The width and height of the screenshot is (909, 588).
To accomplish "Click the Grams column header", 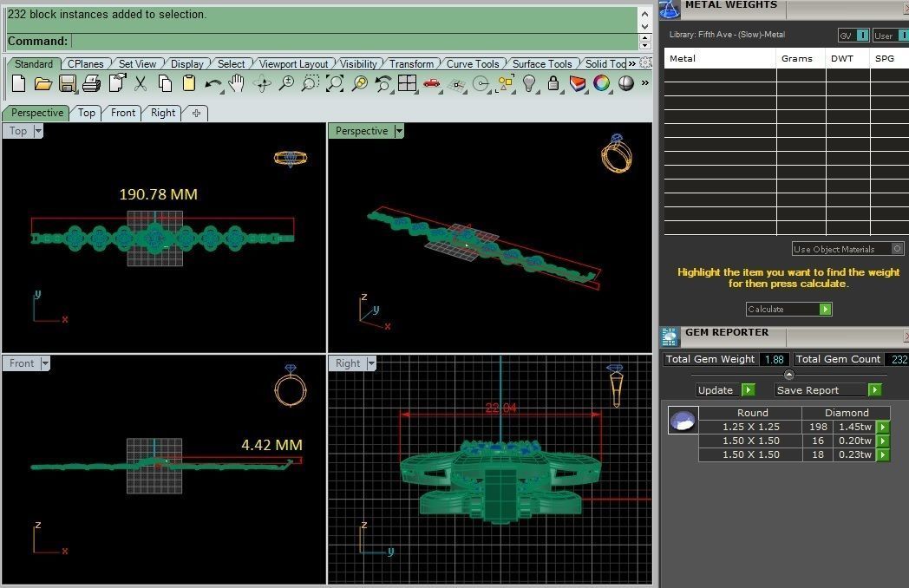I will coord(800,59).
